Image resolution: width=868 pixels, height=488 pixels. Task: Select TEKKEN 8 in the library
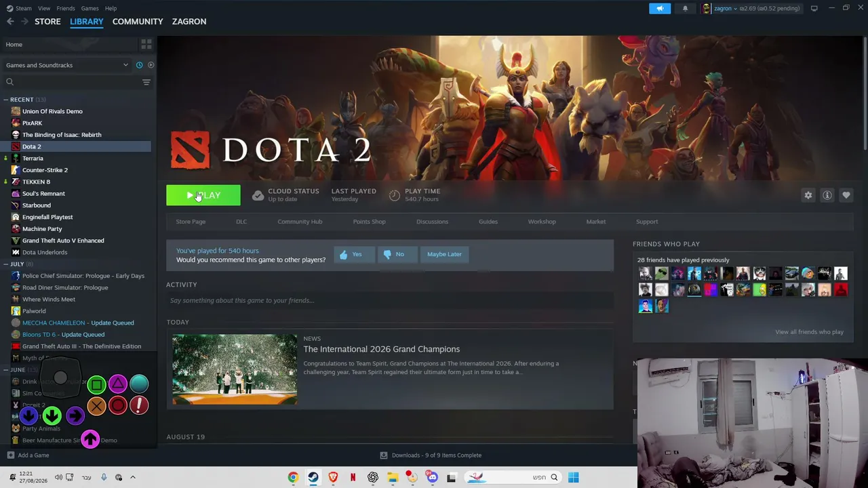[36, 182]
